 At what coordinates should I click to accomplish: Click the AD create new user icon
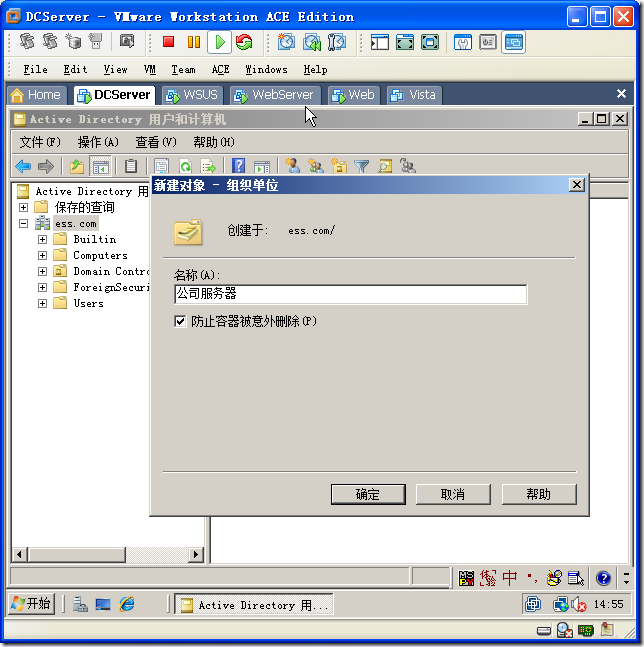293,166
